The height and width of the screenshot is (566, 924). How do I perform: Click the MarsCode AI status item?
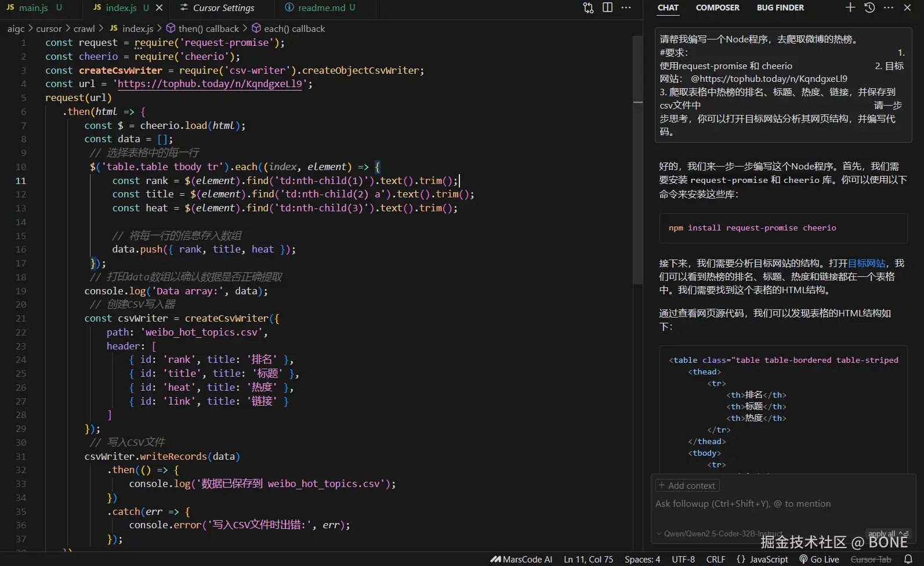pyautogui.click(x=521, y=559)
